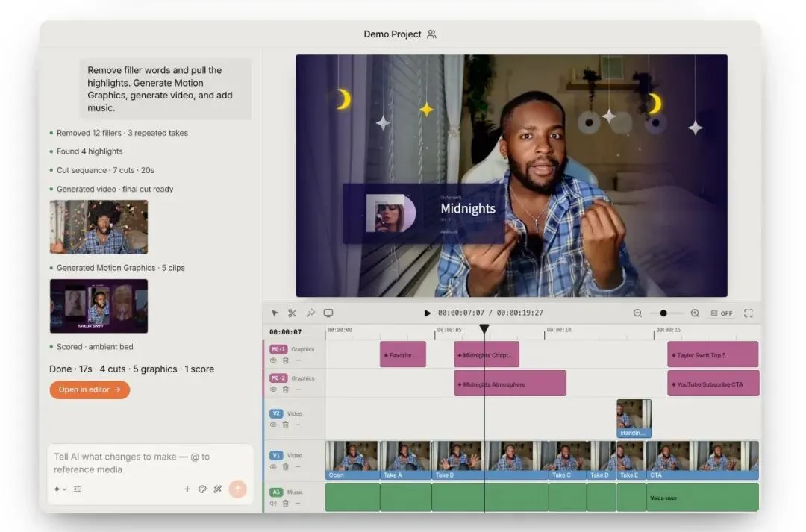The width and height of the screenshot is (806, 532).
Task: Click the 00:00:07 timecode display
Action: click(x=286, y=332)
